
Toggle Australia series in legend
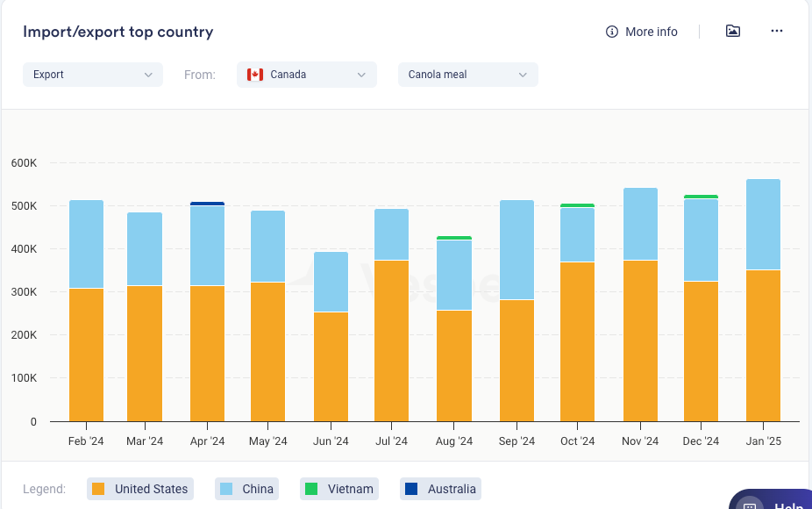[440, 489]
